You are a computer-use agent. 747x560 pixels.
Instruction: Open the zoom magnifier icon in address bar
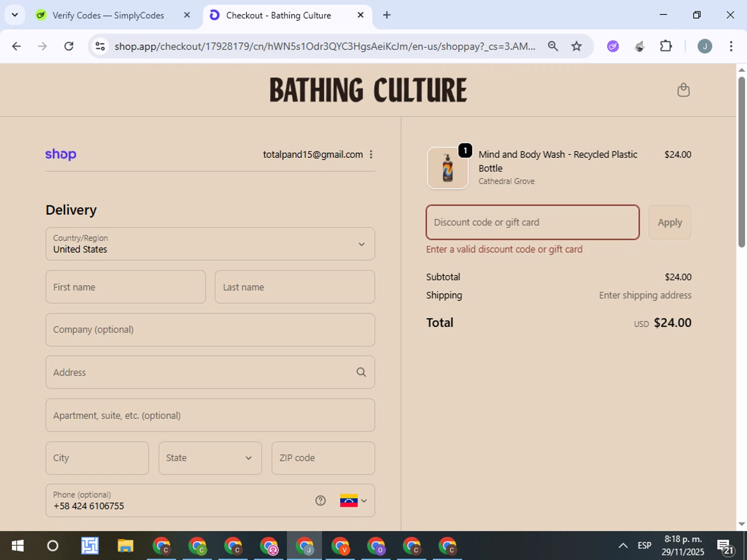click(x=553, y=46)
